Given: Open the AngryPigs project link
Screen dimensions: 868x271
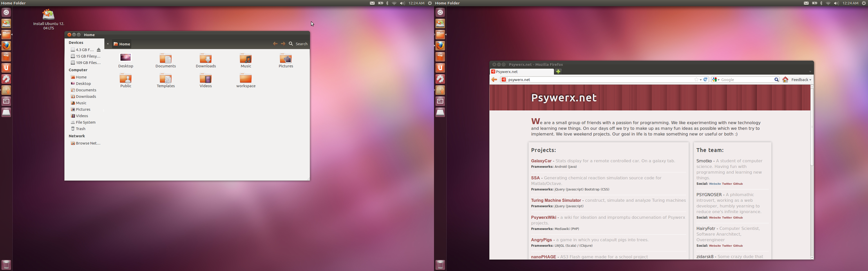Looking at the screenshot, I should pyautogui.click(x=541, y=240).
